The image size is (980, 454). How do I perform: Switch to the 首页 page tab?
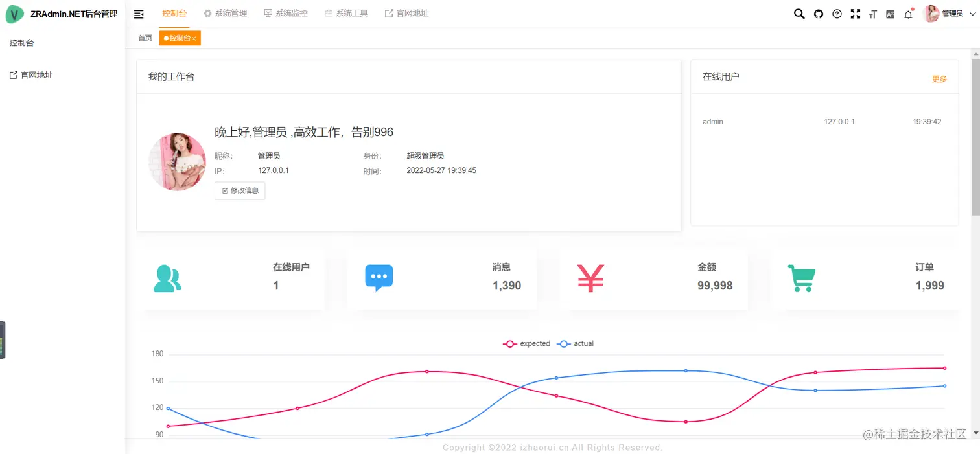click(x=145, y=38)
